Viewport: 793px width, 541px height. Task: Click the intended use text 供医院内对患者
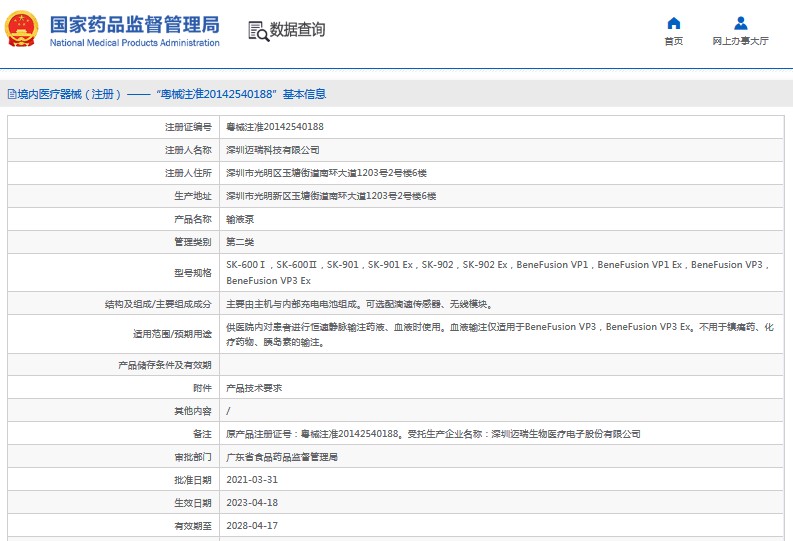coord(500,334)
